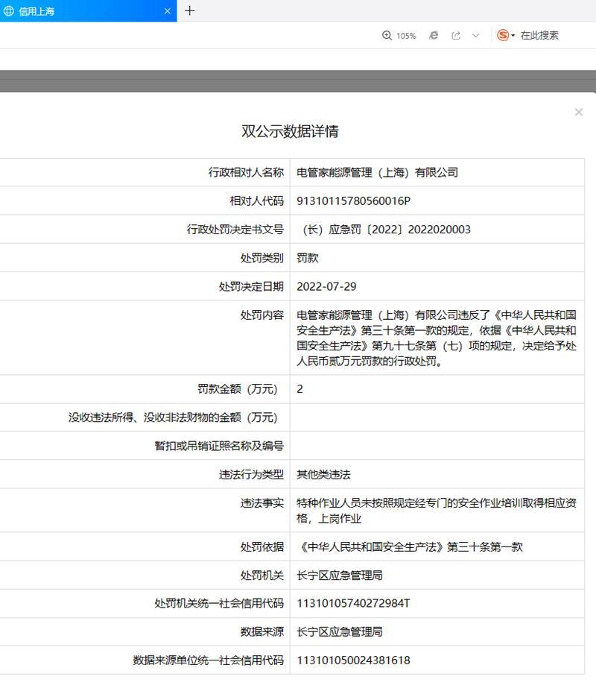The image size is (596, 700).
Task: Click the share page icon
Action: click(456, 35)
